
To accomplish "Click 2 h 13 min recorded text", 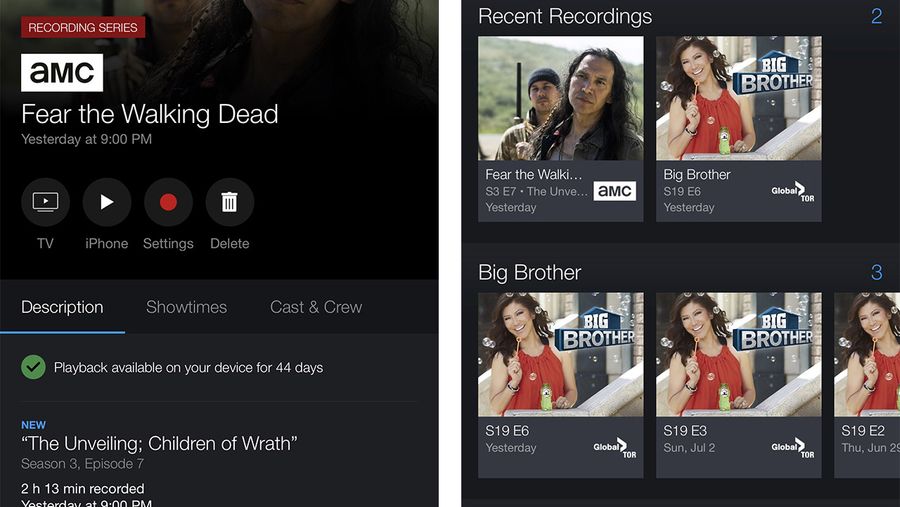I will 83,489.
